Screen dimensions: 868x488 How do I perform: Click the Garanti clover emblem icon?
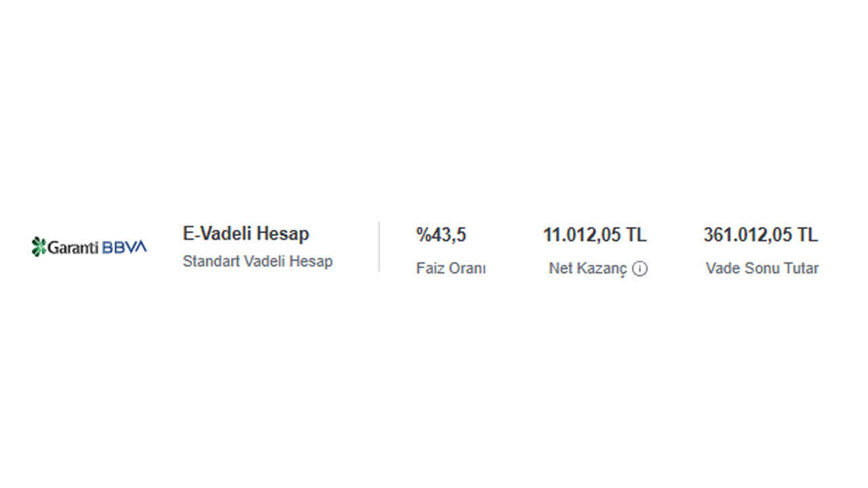point(39,247)
